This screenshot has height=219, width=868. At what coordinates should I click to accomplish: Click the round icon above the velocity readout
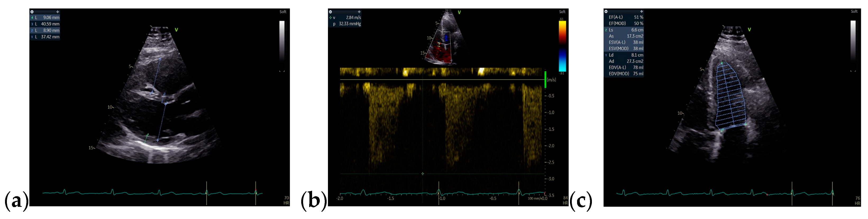point(331,12)
